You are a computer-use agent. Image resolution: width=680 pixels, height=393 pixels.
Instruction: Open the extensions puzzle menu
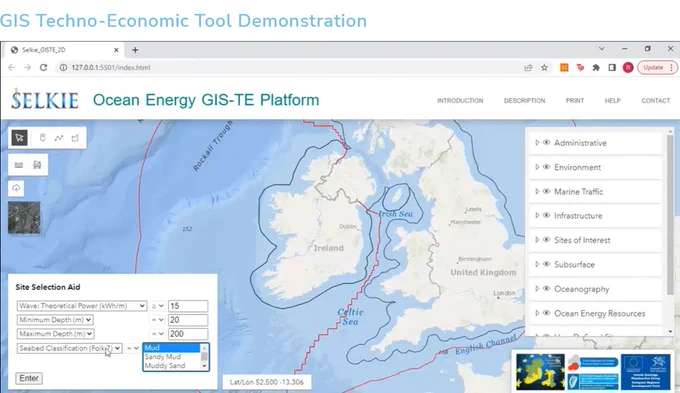(596, 68)
